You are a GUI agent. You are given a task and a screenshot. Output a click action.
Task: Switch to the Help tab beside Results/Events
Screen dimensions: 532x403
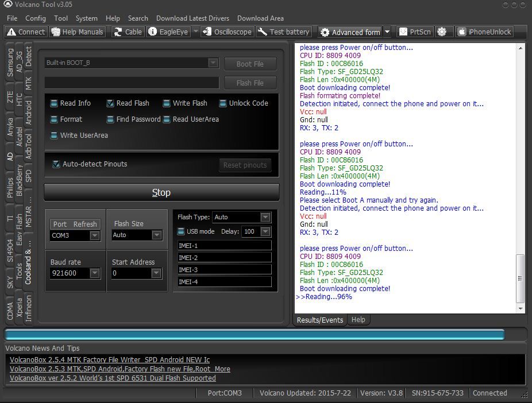click(358, 320)
